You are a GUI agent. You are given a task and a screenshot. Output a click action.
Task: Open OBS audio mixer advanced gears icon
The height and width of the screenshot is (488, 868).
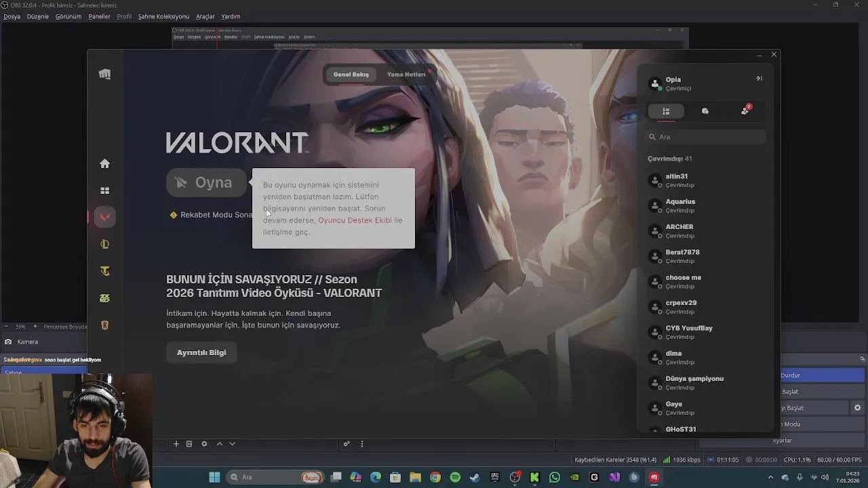(347, 444)
